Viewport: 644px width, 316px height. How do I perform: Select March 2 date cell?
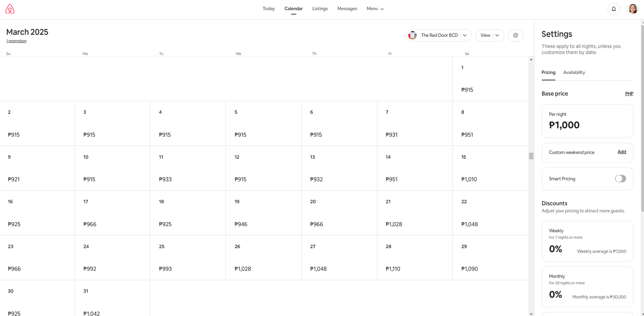click(37, 124)
